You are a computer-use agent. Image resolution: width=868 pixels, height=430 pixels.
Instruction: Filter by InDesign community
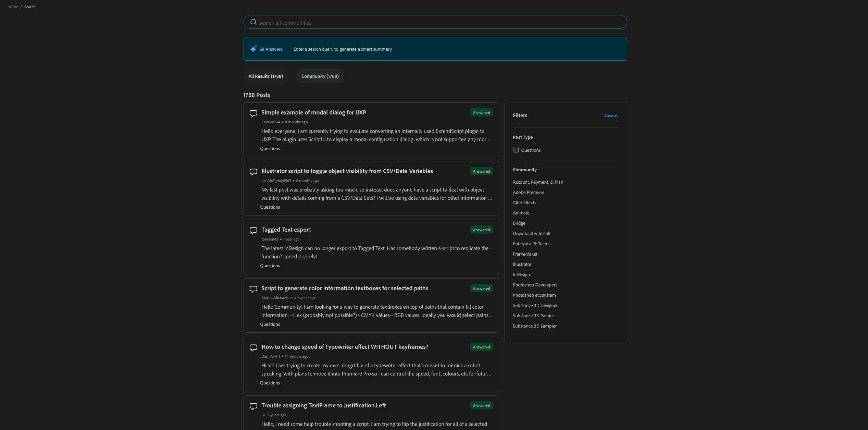click(521, 275)
